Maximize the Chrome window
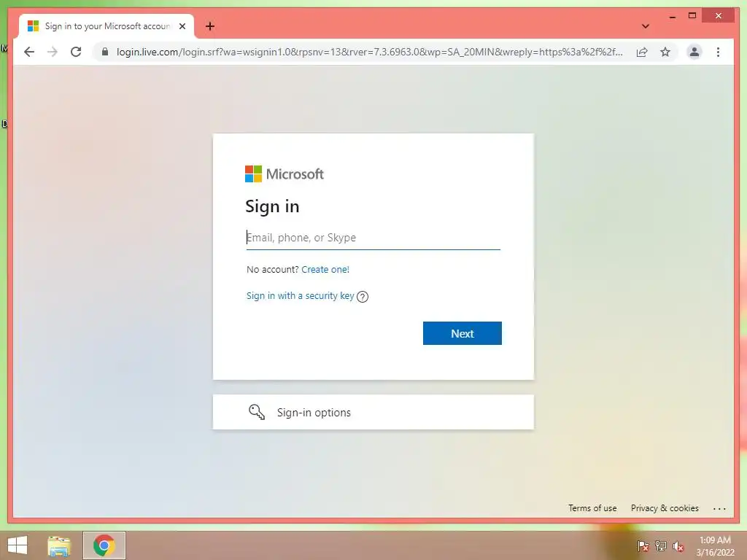747x560 pixels. point(692,16)
